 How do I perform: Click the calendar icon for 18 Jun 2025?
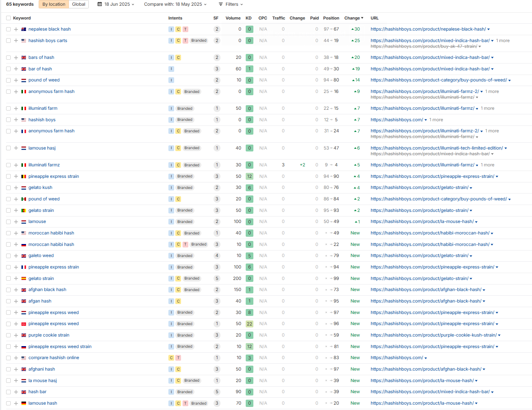(x=100, y=4)
